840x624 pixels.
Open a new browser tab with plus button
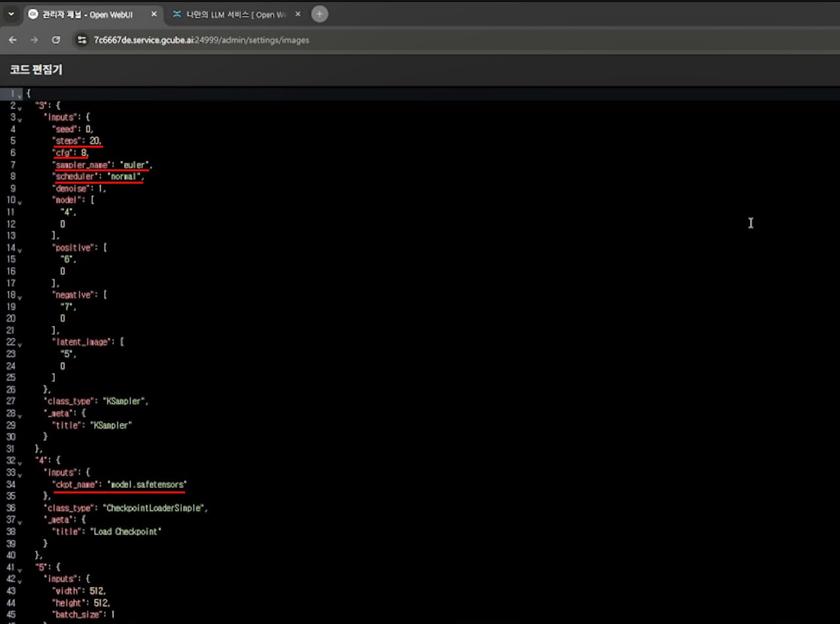(320, 13)
